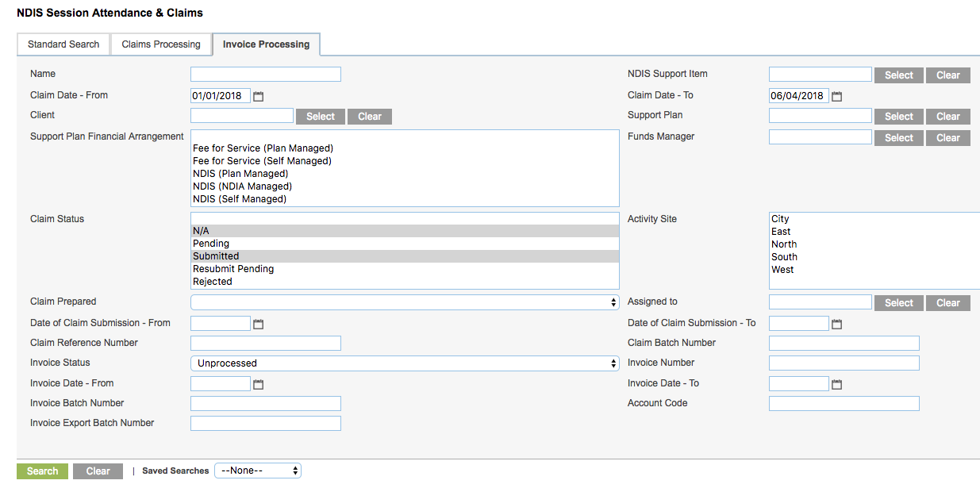Select West in Activity Site list
980x488 pixels.
(x=874, y=270)
